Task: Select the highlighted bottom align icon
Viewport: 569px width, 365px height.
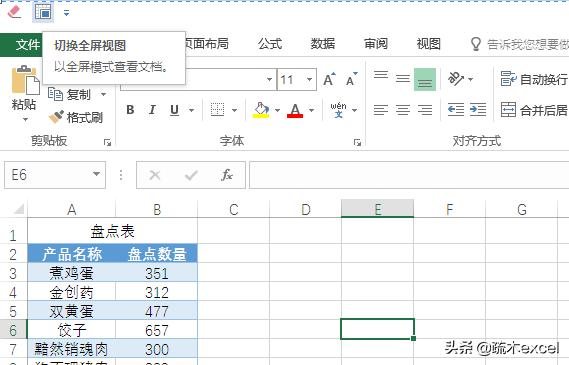Action: (425, 79)
